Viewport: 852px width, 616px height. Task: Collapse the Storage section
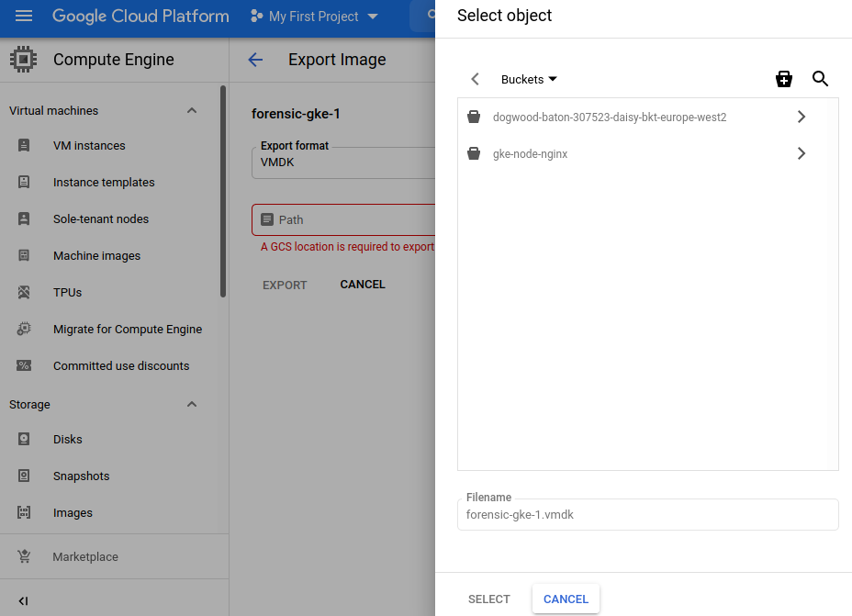pyautogui.click(x=192, y=404)
